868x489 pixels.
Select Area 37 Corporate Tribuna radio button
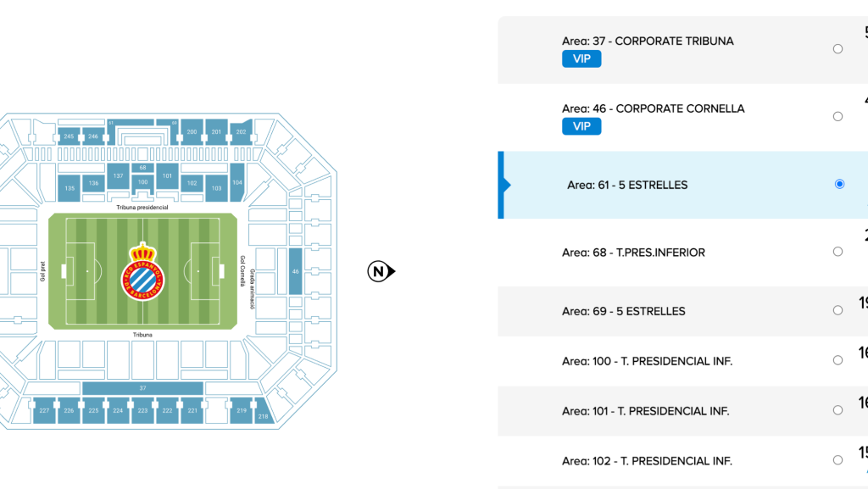tap(837, 48)
